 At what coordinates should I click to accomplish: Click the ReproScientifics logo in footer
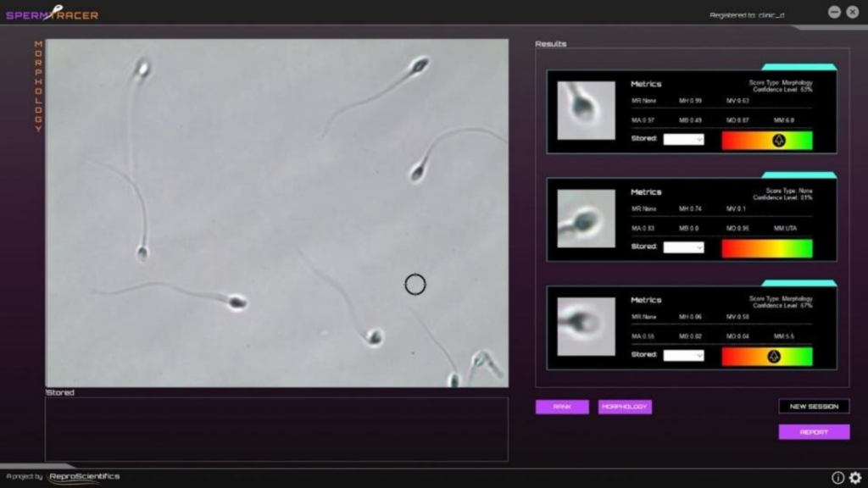[84, 476]
